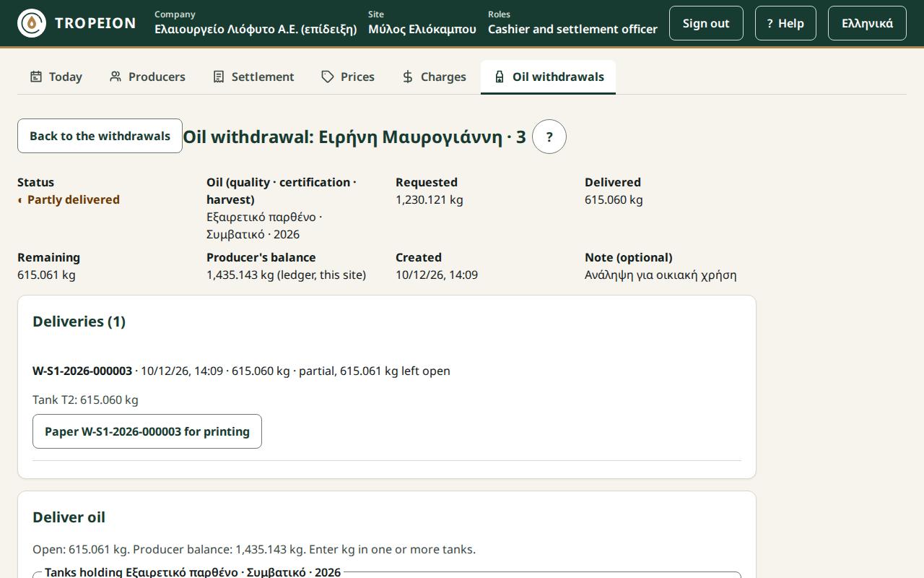924x578 pixels.
Task: Click note Ανάληψη για οικιακή χρήση
Action: [x=661, y=275]
